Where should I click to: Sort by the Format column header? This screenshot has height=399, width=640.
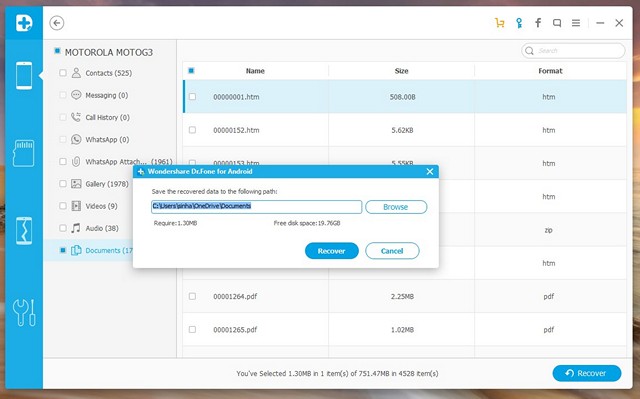point(550,71)
